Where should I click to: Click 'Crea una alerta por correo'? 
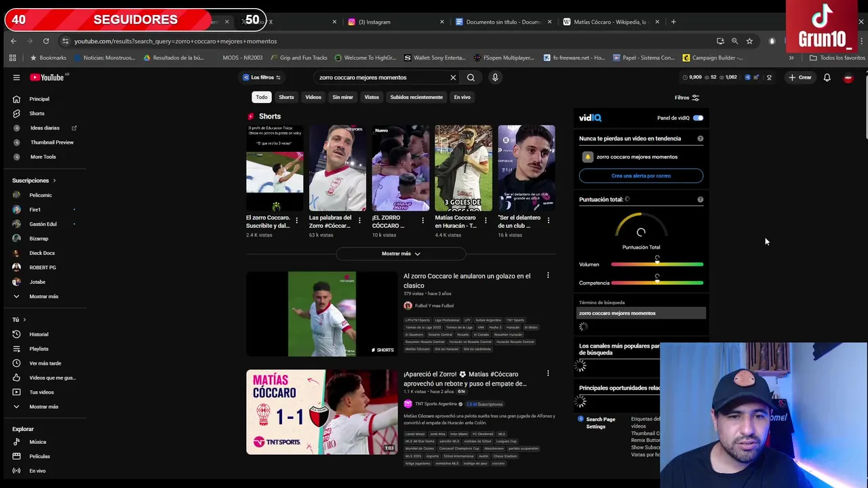[x=641, y=176]
